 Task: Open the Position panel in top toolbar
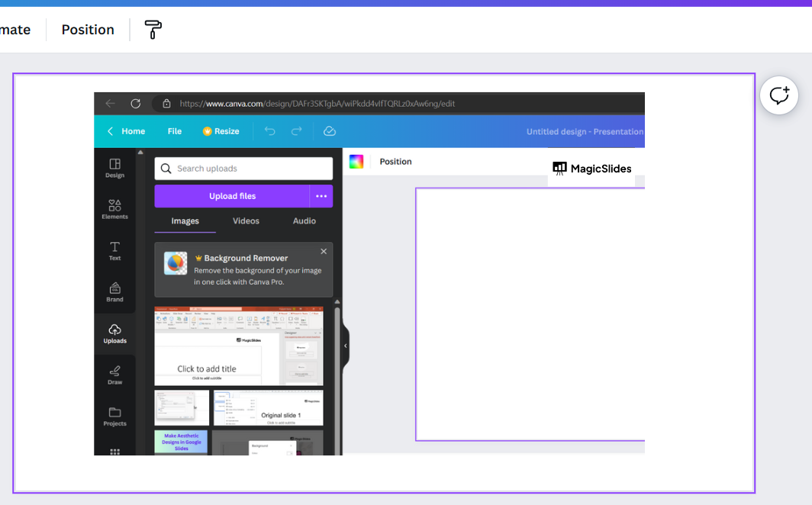88,30
